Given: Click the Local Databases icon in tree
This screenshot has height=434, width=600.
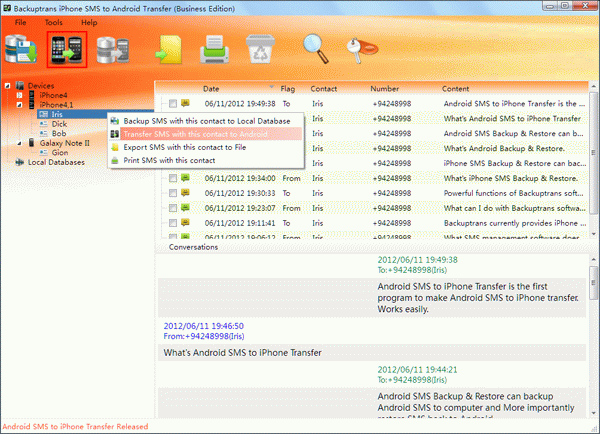Looking at the screenshot, I should pyautogui.click(x=20, y=162).
